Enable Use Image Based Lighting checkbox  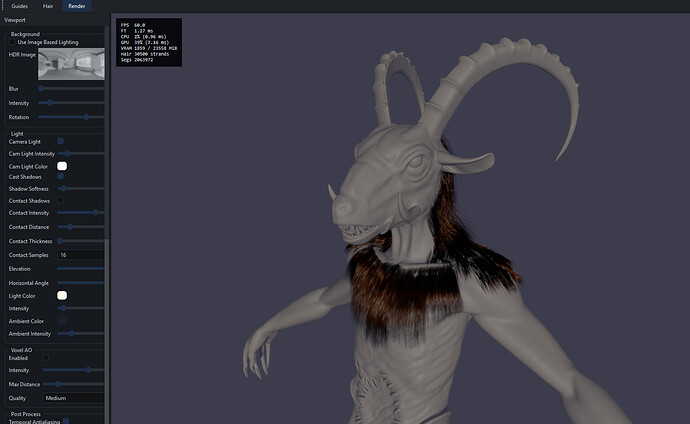click(12, 42)
